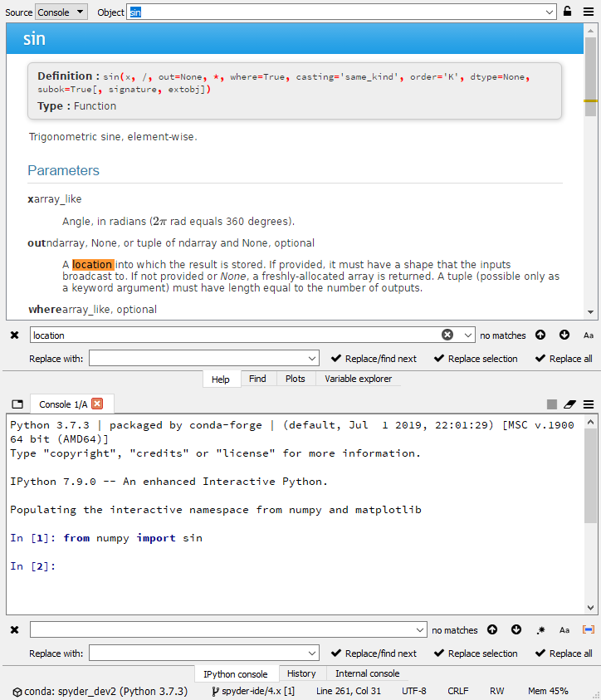This screenshot has width=601, height=700.
Task: Toggle case sensitive search in console
Action: pos(564,630)
